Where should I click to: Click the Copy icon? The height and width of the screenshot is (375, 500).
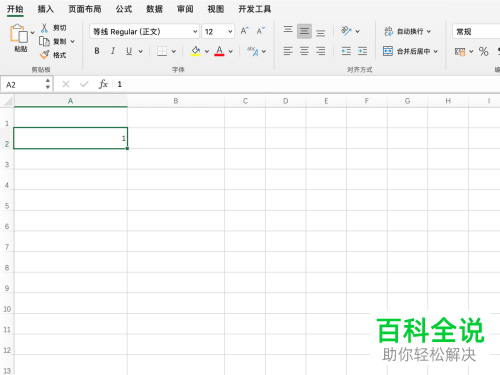click(x=44, y=41)
